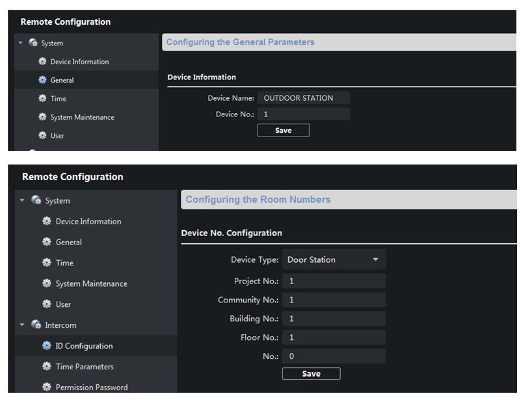Click the Device Name input field

[304, 98]
